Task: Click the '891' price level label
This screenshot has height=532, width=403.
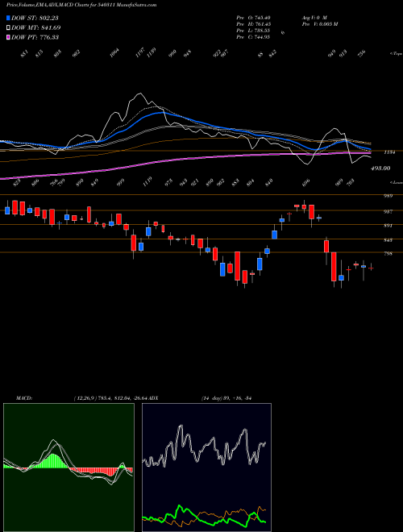Action: (x=388, y=225)
